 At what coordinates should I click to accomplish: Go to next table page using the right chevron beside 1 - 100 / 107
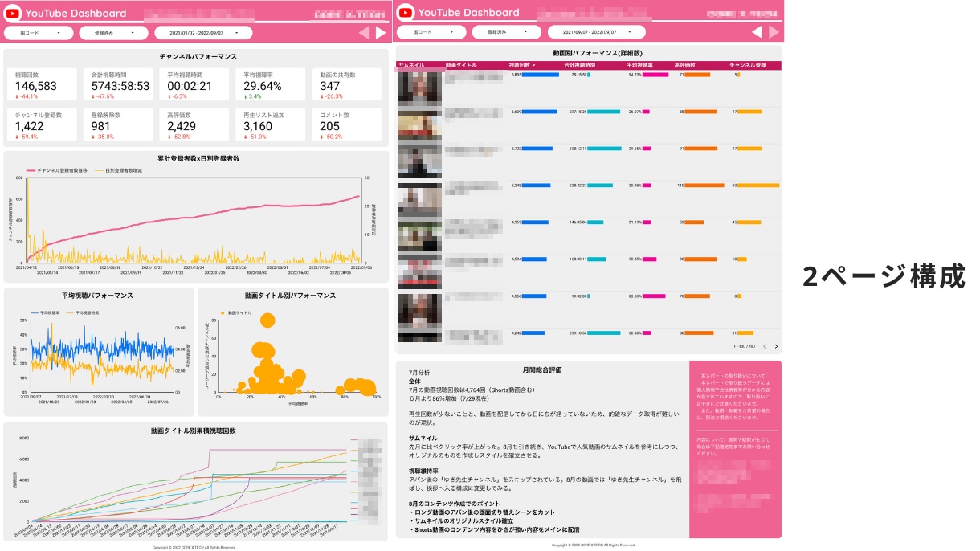pyautogui.click(x=776, y=346)
